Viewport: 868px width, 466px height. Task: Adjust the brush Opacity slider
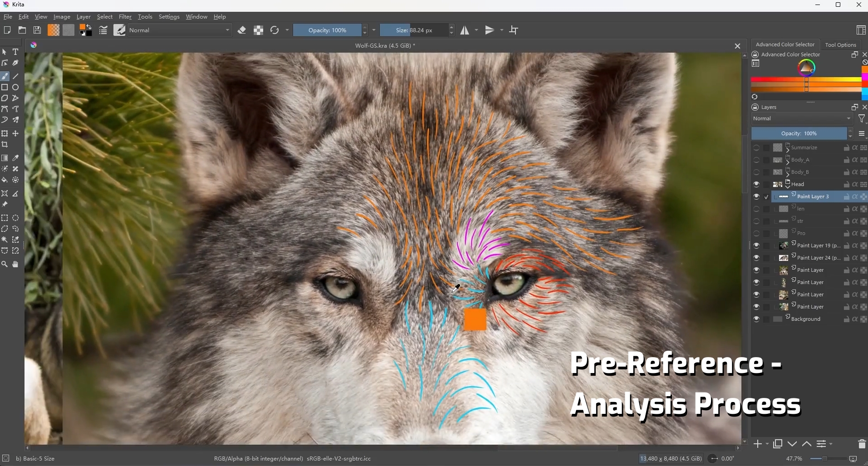(x=328, y=30)
